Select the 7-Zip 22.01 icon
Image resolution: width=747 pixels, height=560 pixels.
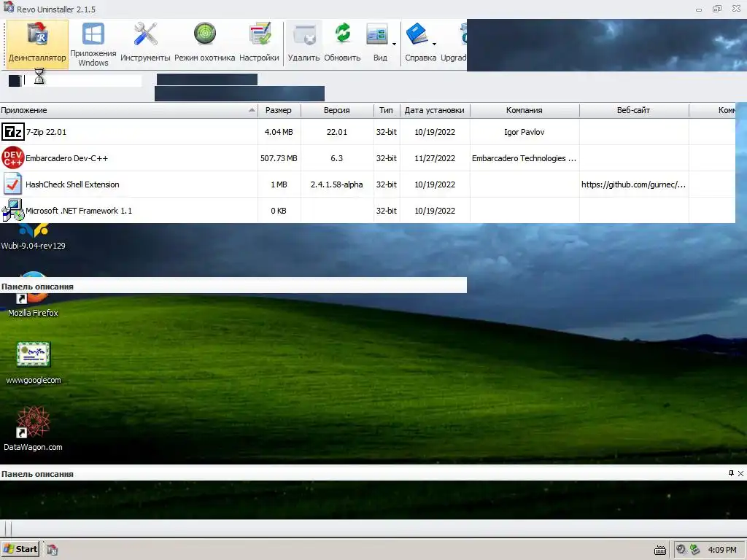[x=13, y=132]
